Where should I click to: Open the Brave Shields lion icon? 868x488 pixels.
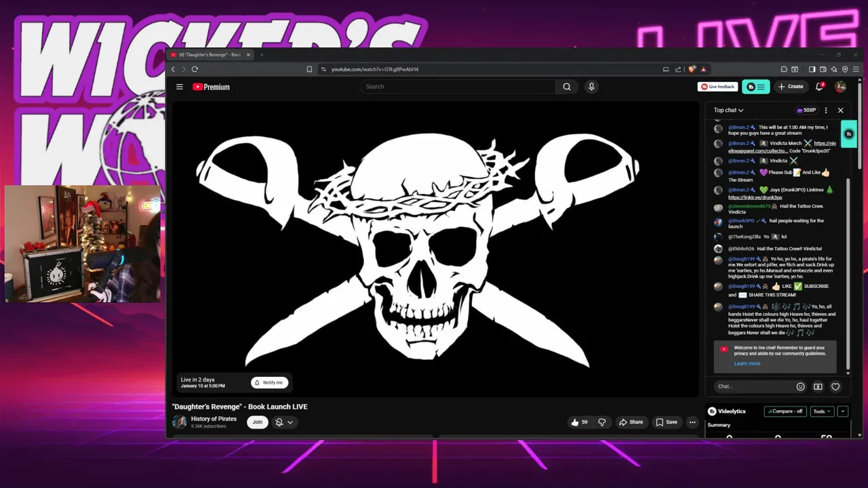click(692, 69)
